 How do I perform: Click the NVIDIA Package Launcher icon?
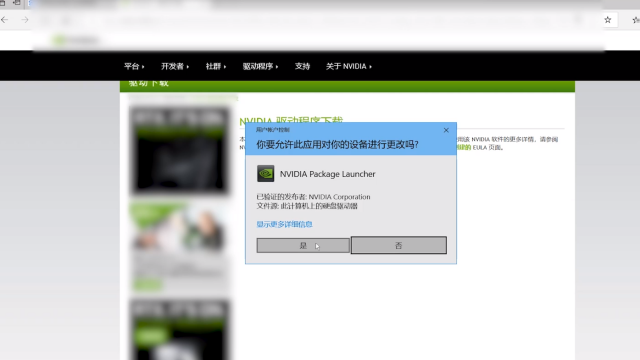click(x=266, y=174)
